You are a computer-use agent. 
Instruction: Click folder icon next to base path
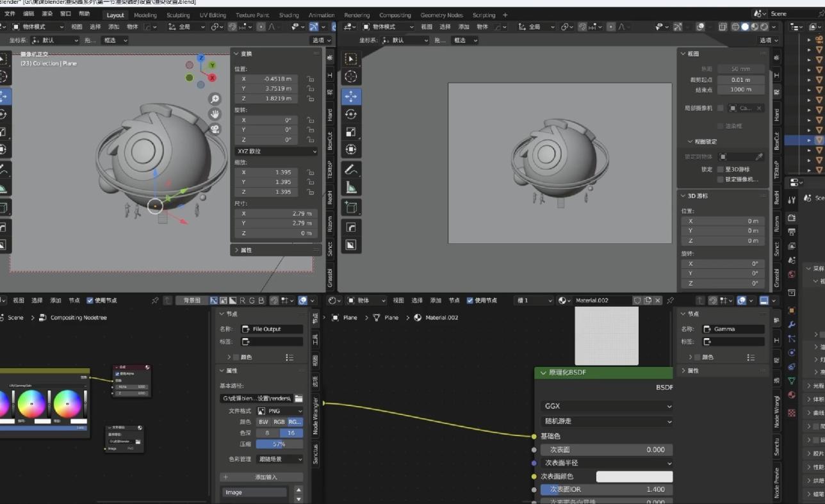(298, 398)
